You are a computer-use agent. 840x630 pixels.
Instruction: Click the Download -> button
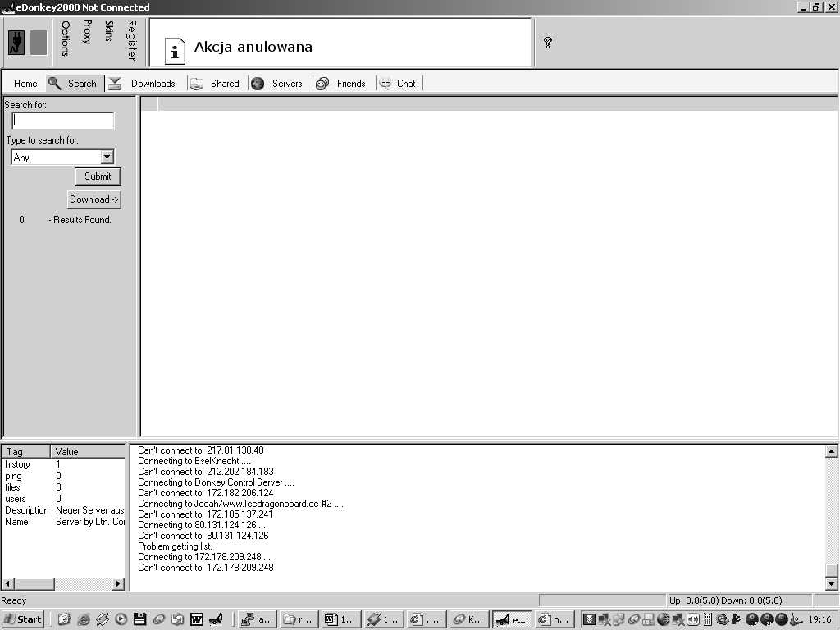[94, 199]
